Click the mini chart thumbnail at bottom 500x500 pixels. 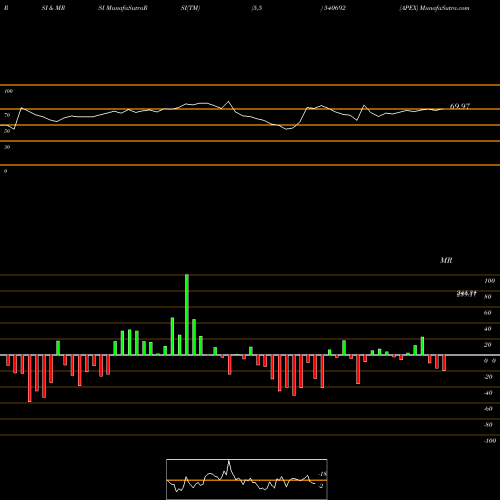click(247, 479)
